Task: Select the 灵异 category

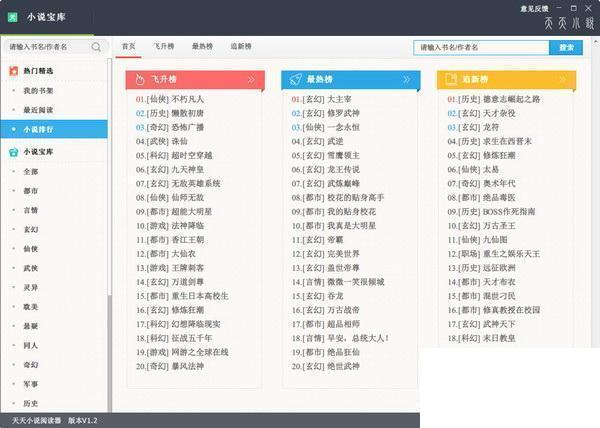Action: click(31, 287)
